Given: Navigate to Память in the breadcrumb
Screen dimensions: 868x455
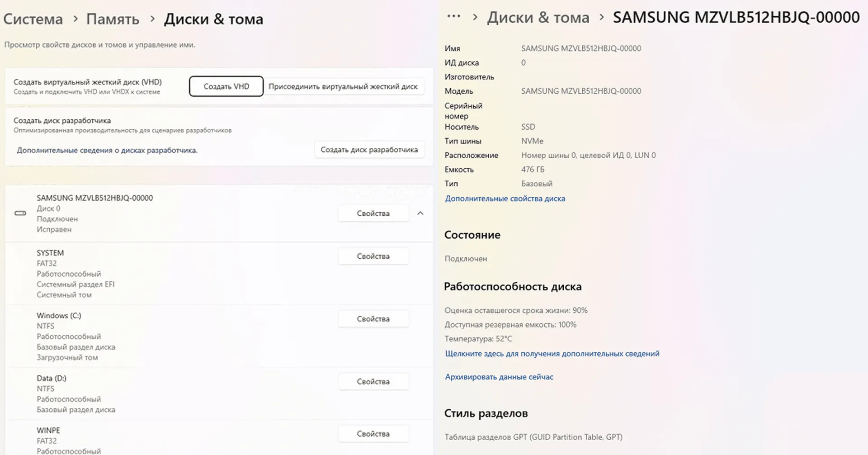Looking at the screenshot, I should [x=113, y=19].
